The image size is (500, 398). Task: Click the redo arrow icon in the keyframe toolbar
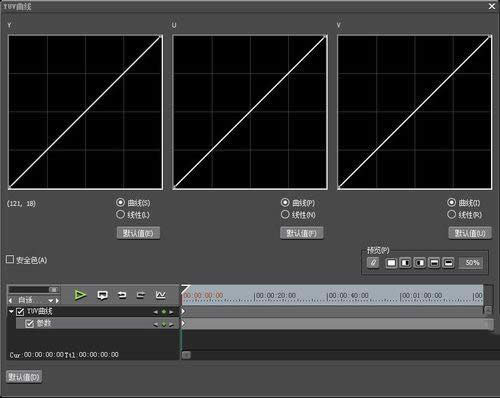[141, 295]
